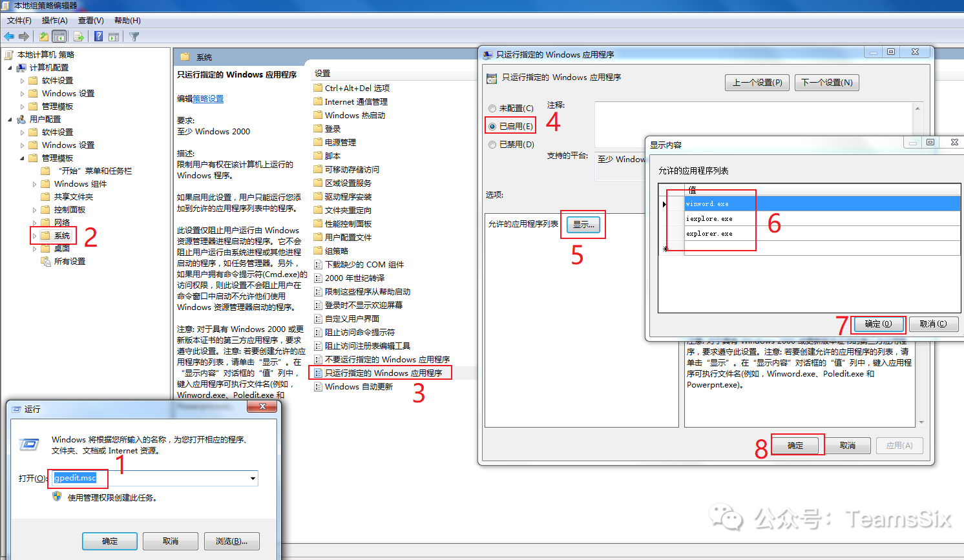The image size is (964, 560).
Task: Click the 用户配置 user icon
Action: [x=21, y=119]
